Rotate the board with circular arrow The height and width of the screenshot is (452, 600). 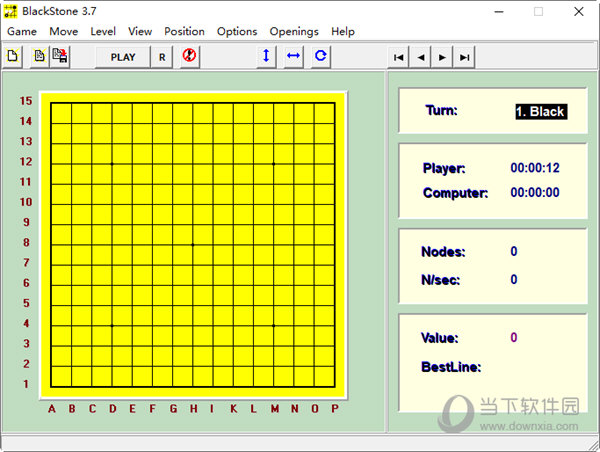pyautogui.click(x=320, y=57)
